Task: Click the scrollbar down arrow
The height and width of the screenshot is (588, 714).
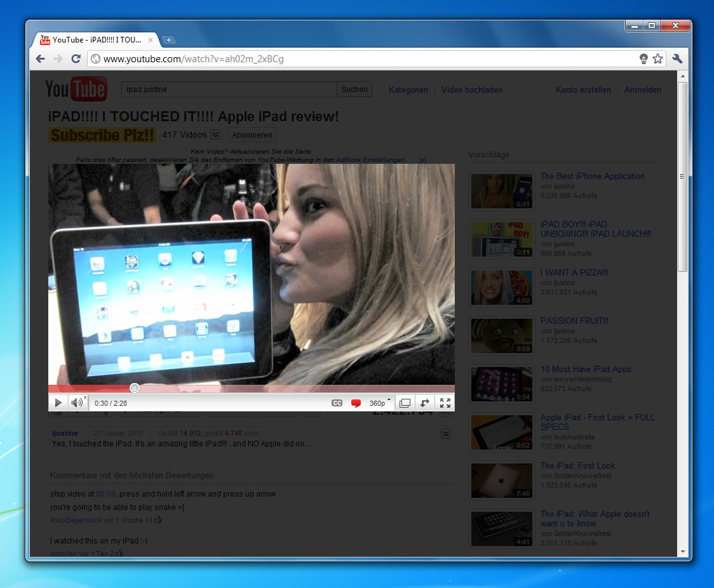Action: pyautogui.click(x=683, y=551)
